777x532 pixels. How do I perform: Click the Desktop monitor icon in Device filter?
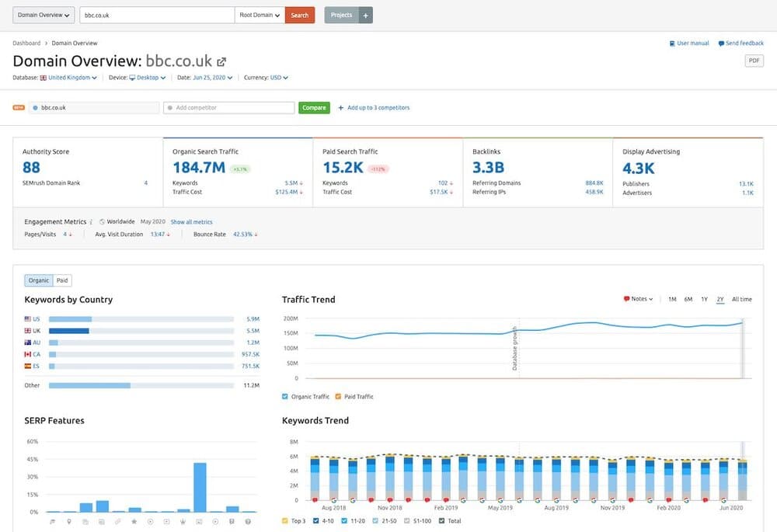point(132,78)
